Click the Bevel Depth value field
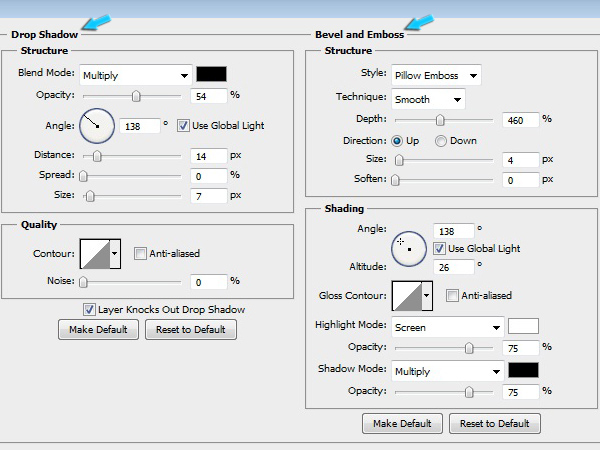The width and height of the screenshot is (600, 450). (520, 119)
